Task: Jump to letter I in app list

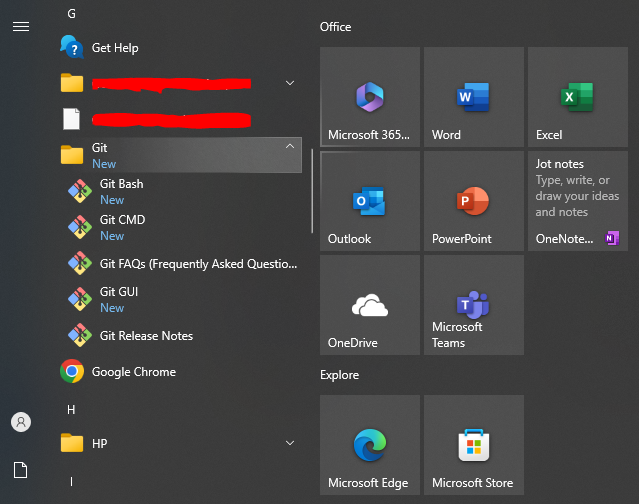Action: (71, 482)
